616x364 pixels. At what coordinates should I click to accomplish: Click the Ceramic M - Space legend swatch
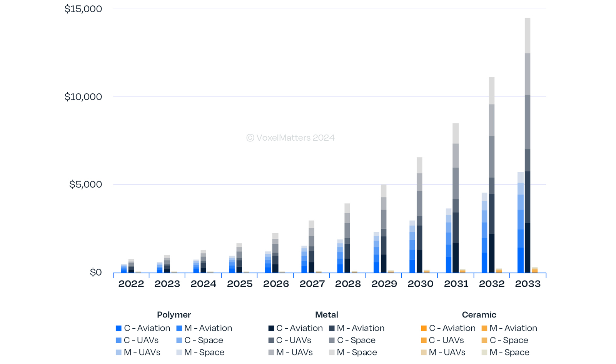484,352
